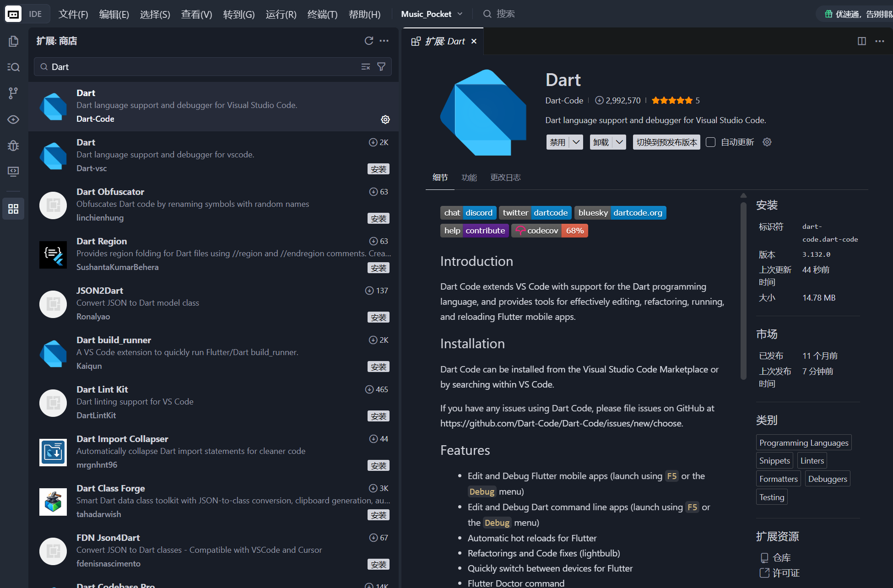Image resolution: width=893 pixels, height=588 pixels.
Task: Select the Debuggers category tag
Action: 828,479
